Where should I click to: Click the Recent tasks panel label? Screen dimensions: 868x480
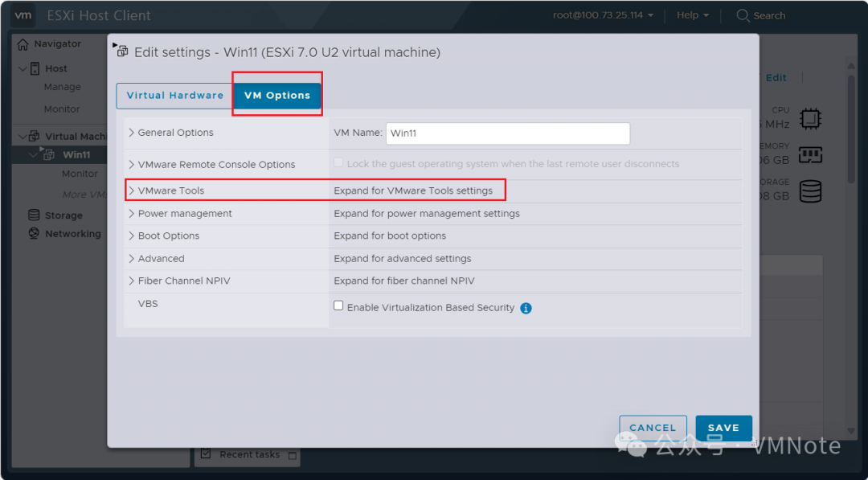pyautogui.click(x=250, y=454)
